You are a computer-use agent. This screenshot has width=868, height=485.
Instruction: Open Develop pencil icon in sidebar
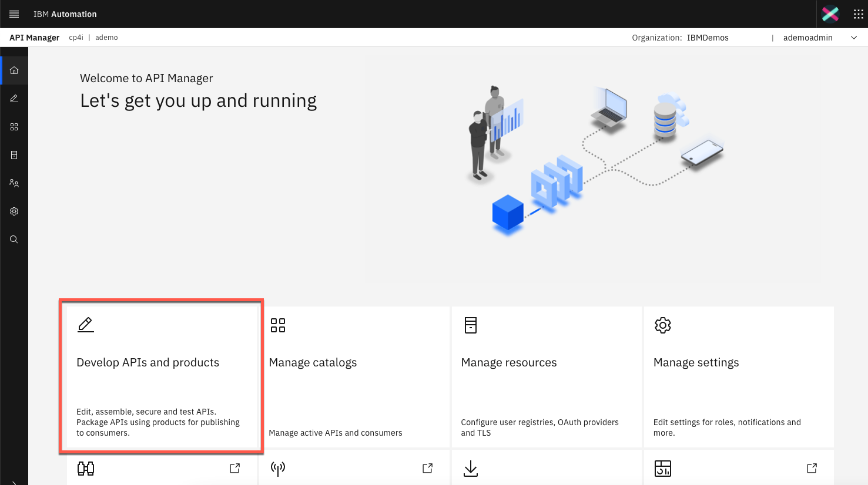(x=14, y=99)
